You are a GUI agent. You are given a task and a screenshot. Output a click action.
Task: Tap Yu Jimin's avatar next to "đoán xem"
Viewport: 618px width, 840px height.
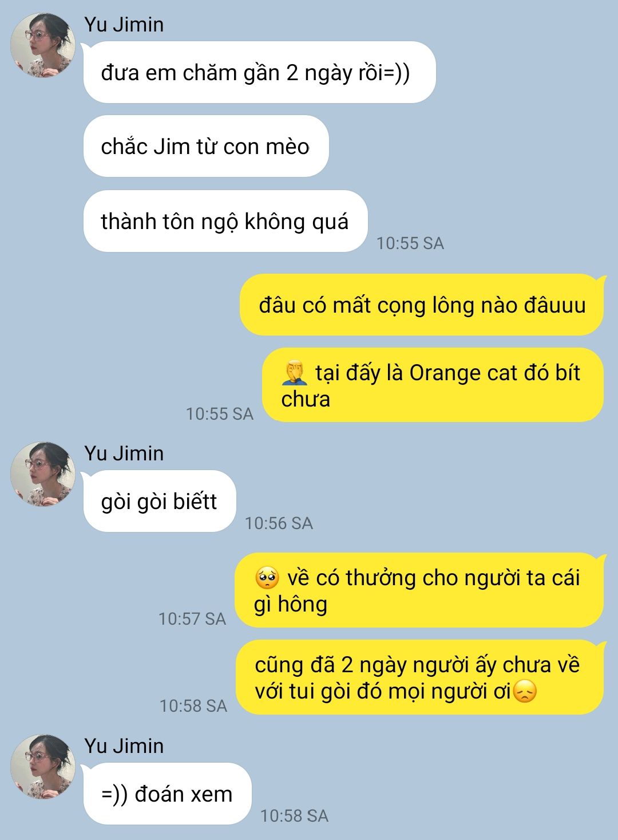[x=43, y=766]
